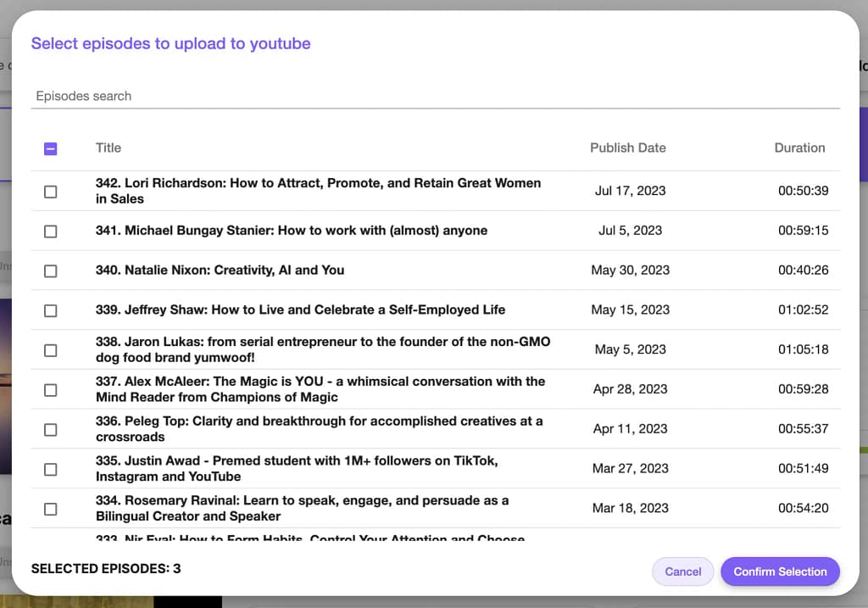Click the Jul 17, 2023 publish date
Screen dimensions: 868x608
pyautogui.click(x=630, y=191)
